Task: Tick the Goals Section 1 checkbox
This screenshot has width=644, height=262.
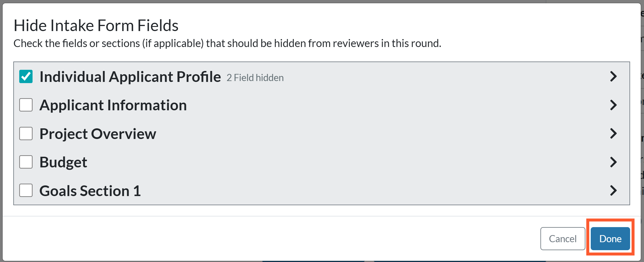Action: pyautogui.click(x=26, y=190)
